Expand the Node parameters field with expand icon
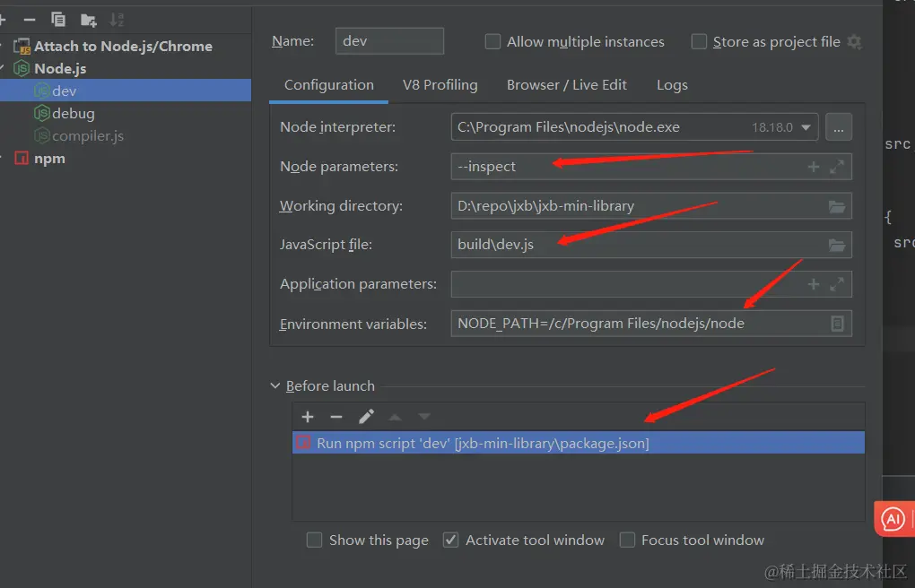Screen dimensions: 915x588 837,168
